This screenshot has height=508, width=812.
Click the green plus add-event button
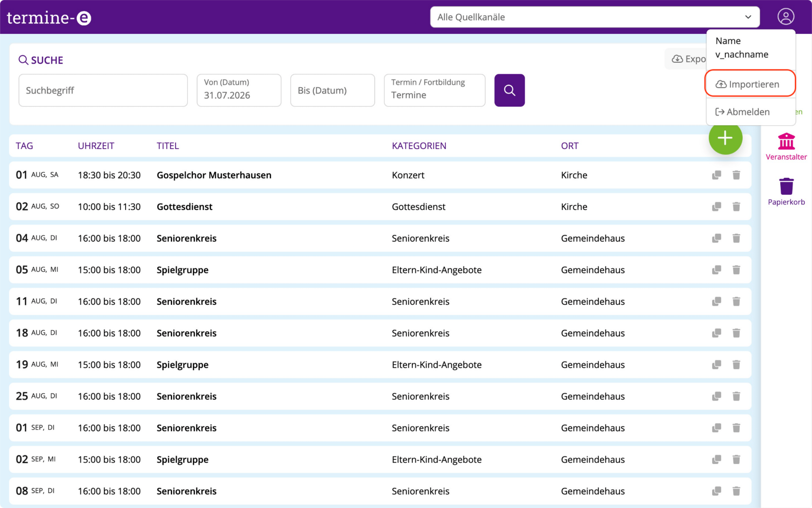pos(725,138)
